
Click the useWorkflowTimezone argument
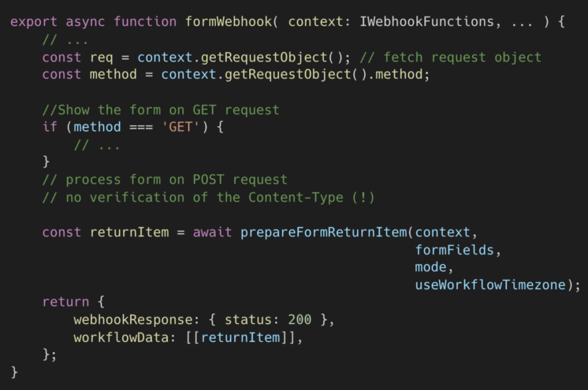(x=490, y=285)
